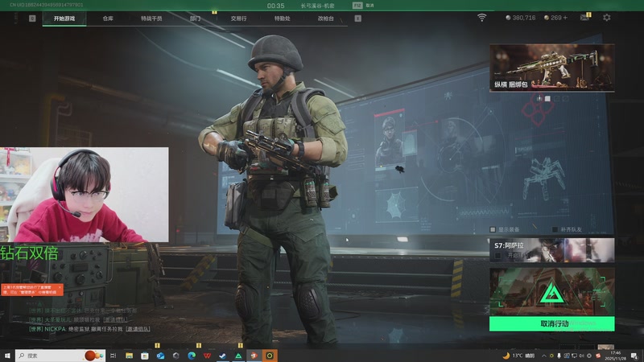The width and height of the screenshot is (644, 362).
Task: Open the 特战干员 tab
Action: (151, 19)
